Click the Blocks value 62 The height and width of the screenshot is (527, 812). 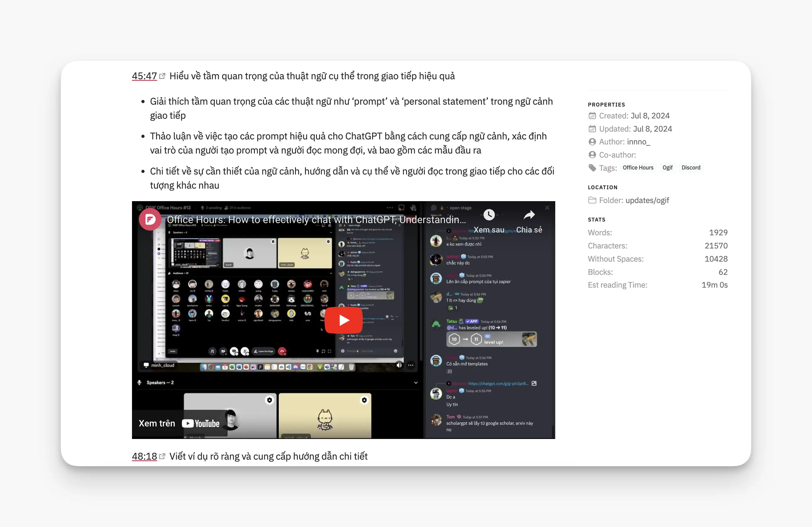point(723,272)
